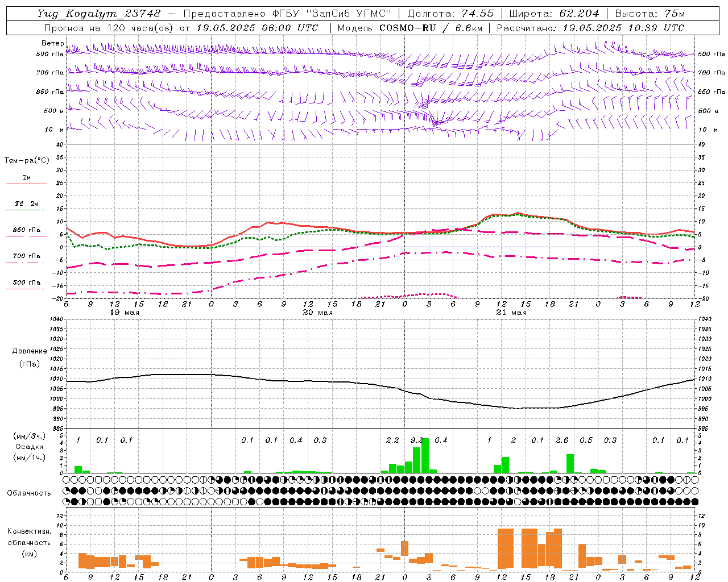
Task: Click the Ветер wind panel label
Action: (x=53, y=43)
